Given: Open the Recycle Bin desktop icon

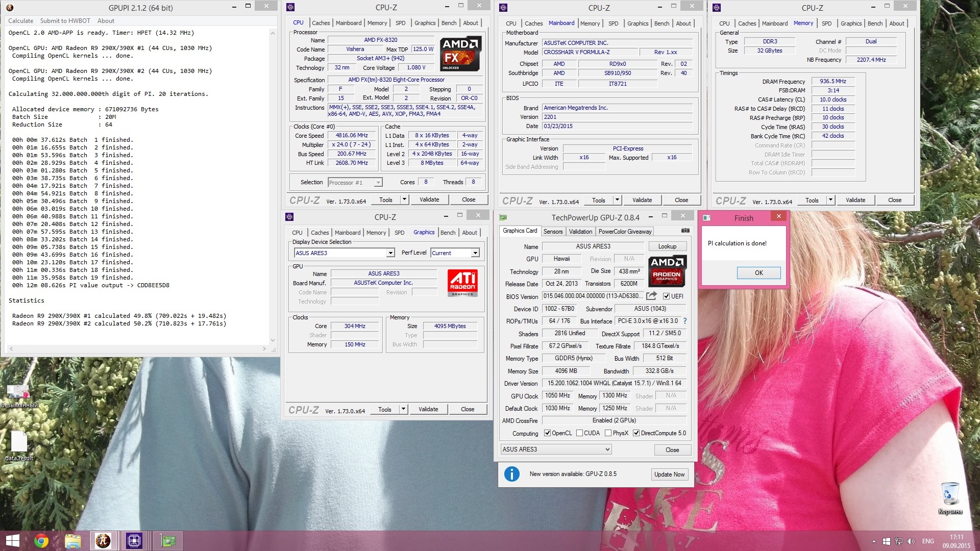Looking at the screenshot, I should coord(950,498).
